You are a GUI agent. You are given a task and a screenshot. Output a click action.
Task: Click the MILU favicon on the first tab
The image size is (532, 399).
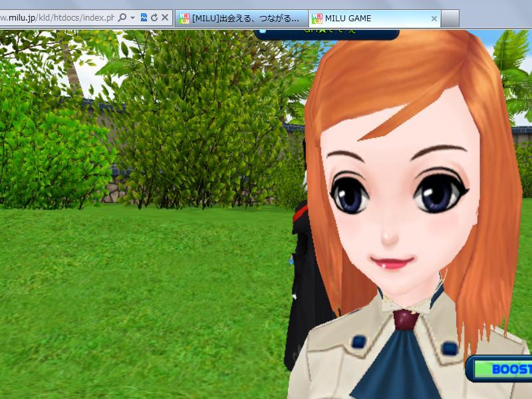pos(184,19)
